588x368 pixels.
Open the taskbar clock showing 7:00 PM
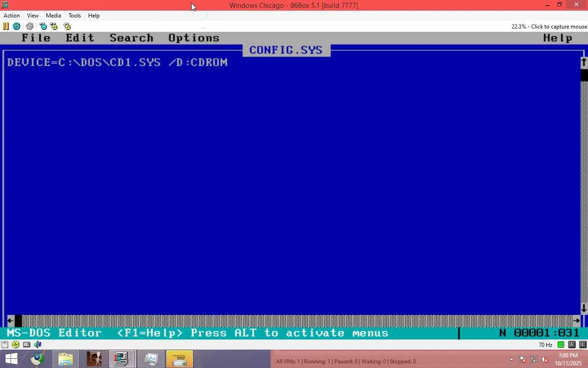click(x=568, y=359)
